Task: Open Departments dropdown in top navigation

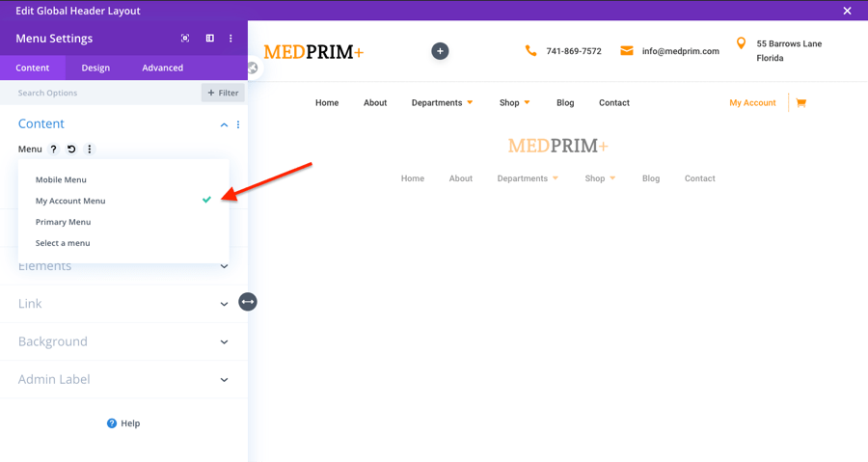Action: pyautogui.click(x=443, y=103)
